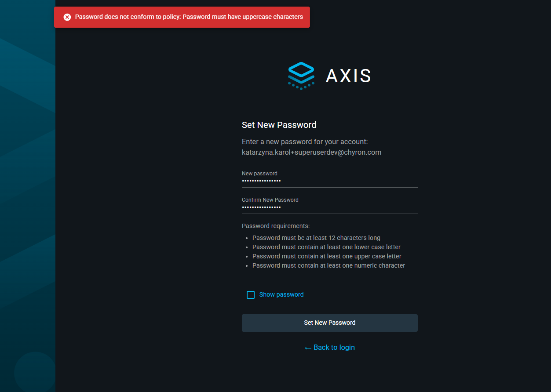Click the error X icon in red alert

point(67,17)
